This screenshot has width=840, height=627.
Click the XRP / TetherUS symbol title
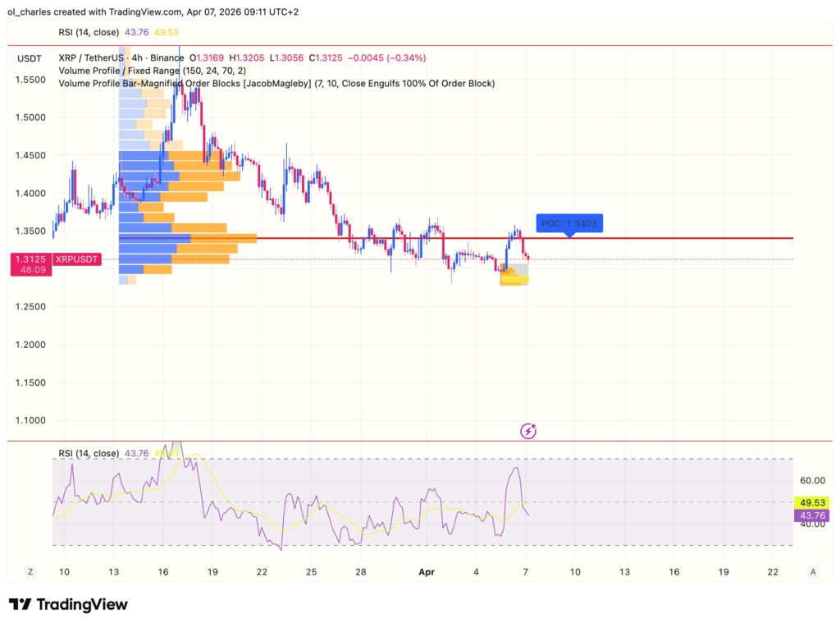pyautogui.click(x=88, y=58)
